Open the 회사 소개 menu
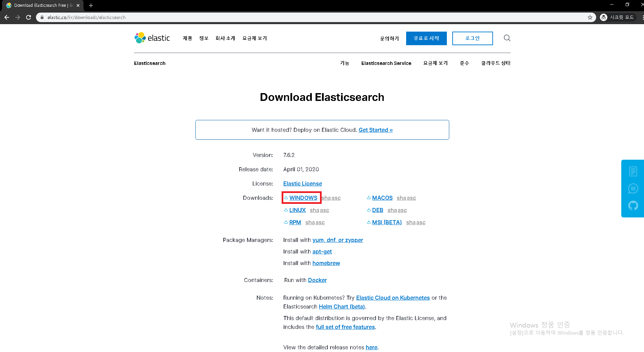 coord(225,38)
